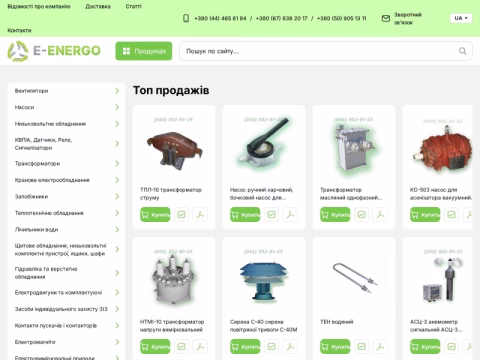Buy НТМІ-10 трансформатор напруги
480x360 pixels.
point(155,347)
